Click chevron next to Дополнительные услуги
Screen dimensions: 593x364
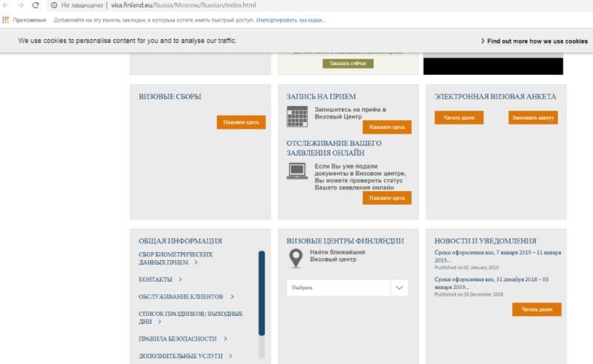[231, 356]
